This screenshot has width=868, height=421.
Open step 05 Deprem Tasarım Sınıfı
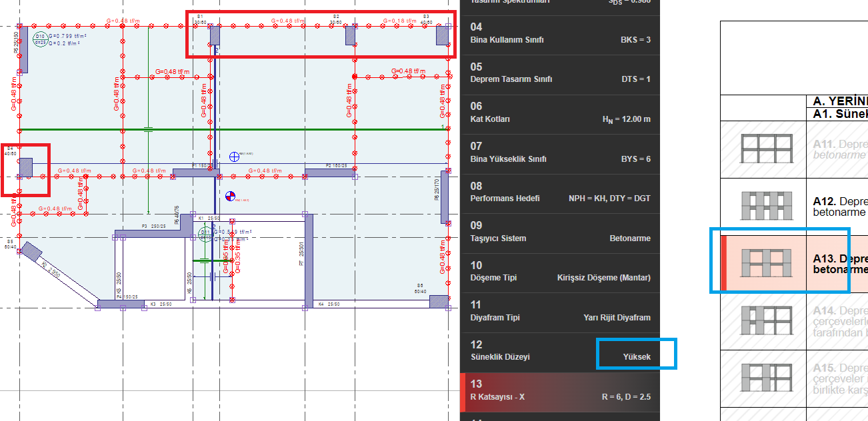tap(560, 73)
